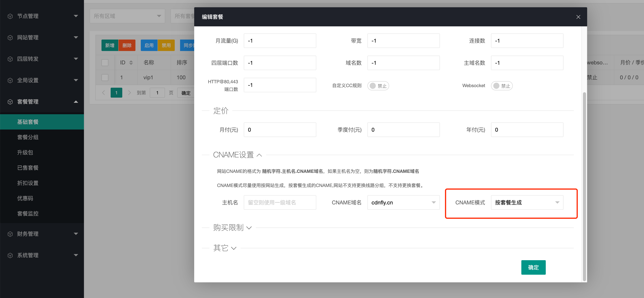The height and width of the screenshot is (298, 644).
Task: Toggle Websocket switch
Action: [x=502, y=86]
